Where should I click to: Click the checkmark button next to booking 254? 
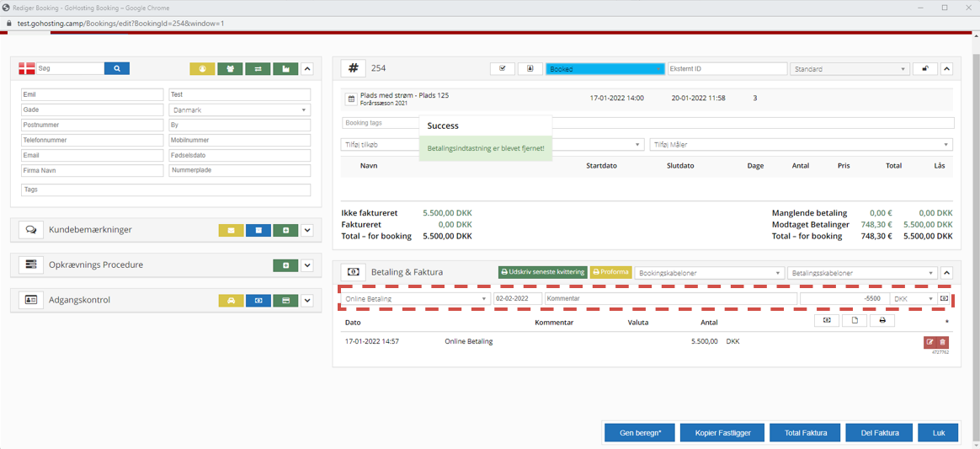coord(503,69)
